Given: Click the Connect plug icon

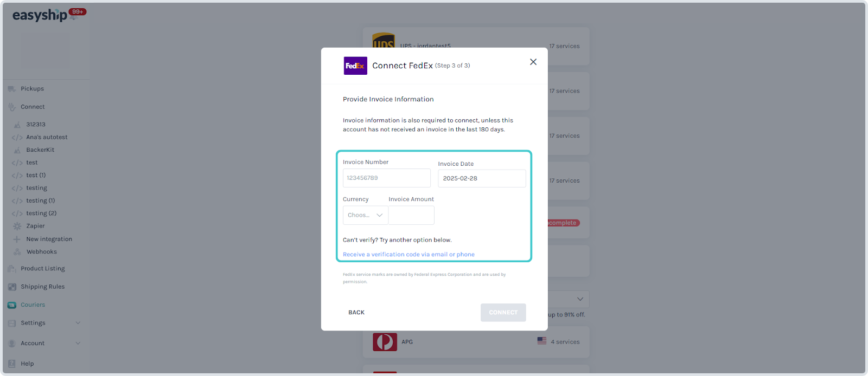Looking at the screenshot, I should tap(12, 107).
